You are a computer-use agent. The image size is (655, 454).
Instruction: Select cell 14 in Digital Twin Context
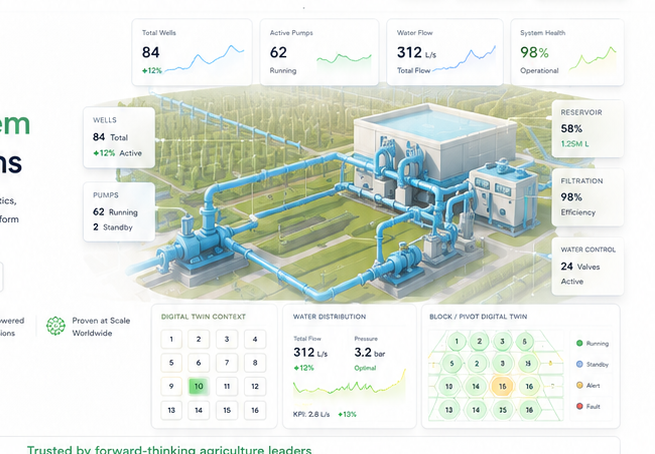198,410
